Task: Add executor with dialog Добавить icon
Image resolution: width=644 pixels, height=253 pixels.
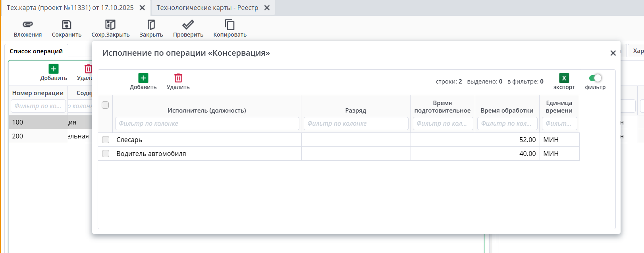Action: pos(143,78)
